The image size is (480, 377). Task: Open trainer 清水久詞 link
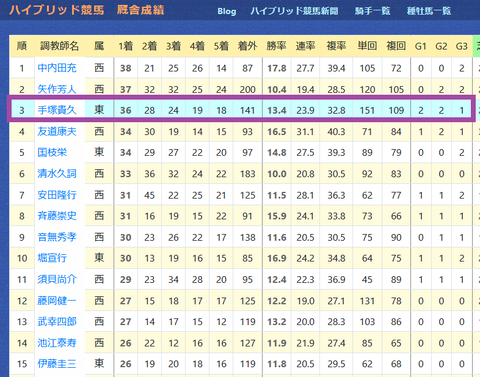tap(57, 174)
